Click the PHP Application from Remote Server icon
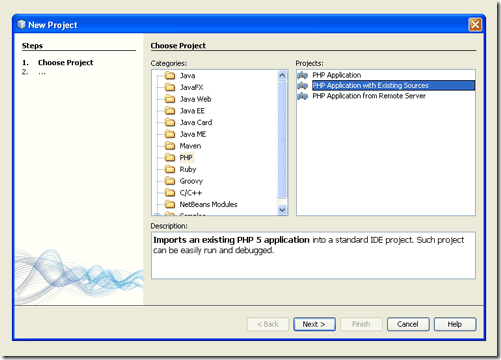This screenshot has width=501, height=360. [x=302, y=96]
